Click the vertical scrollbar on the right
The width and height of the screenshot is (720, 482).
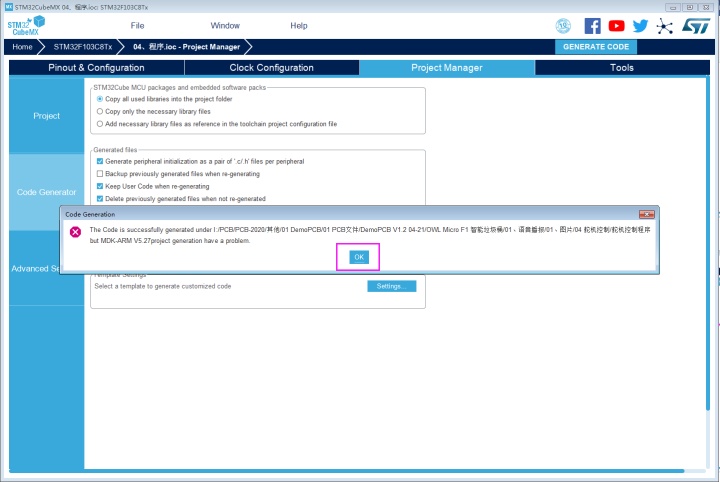click(x=708, y=245)
